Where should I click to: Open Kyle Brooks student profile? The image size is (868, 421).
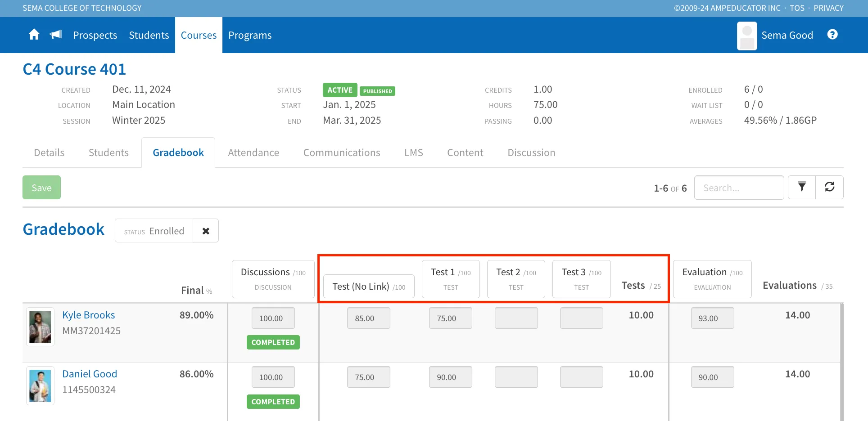(x=88, y=315)
